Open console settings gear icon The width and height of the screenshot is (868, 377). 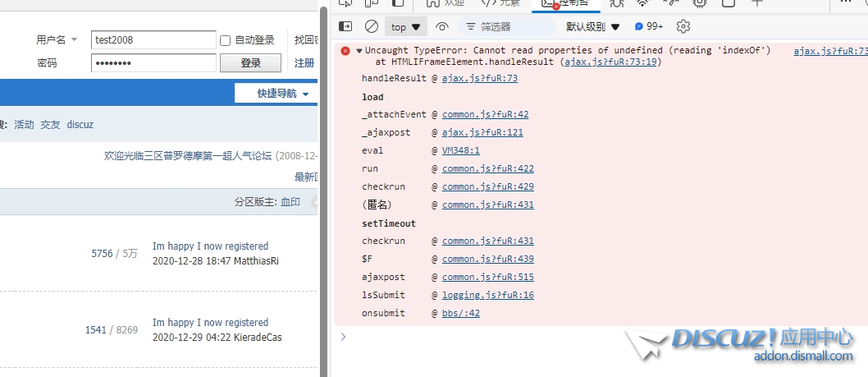pyautogui.click(x=683, y=26)
